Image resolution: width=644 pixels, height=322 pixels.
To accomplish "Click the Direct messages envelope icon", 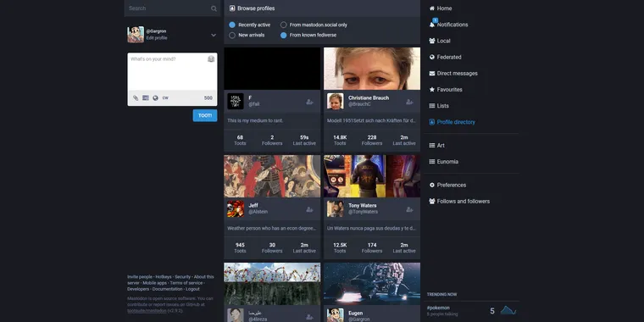I will pyautogui.click(x=432, y=73).
